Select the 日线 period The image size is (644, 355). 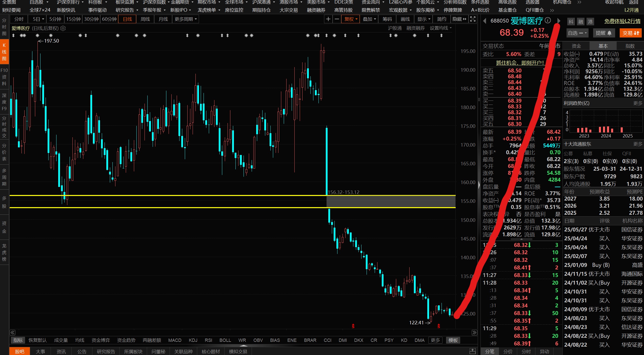point(127,19)
